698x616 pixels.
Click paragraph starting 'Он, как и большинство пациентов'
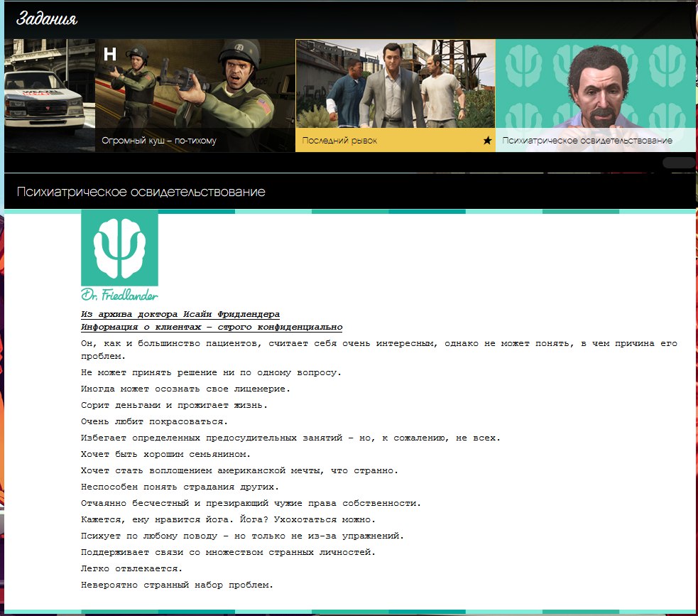[x=379, y=350]
